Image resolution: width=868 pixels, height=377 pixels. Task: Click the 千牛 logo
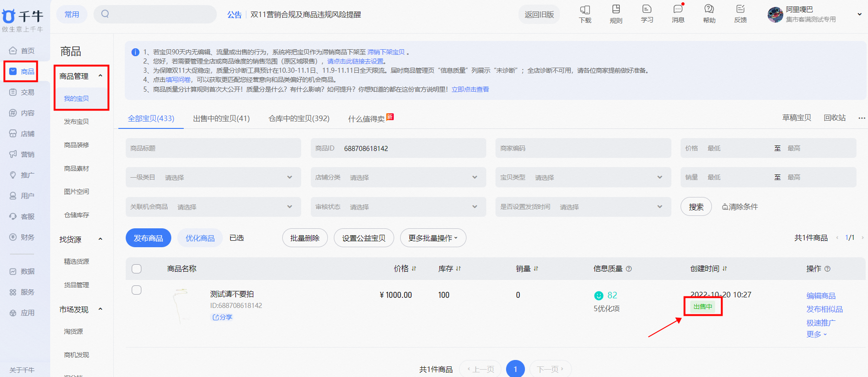23,17
